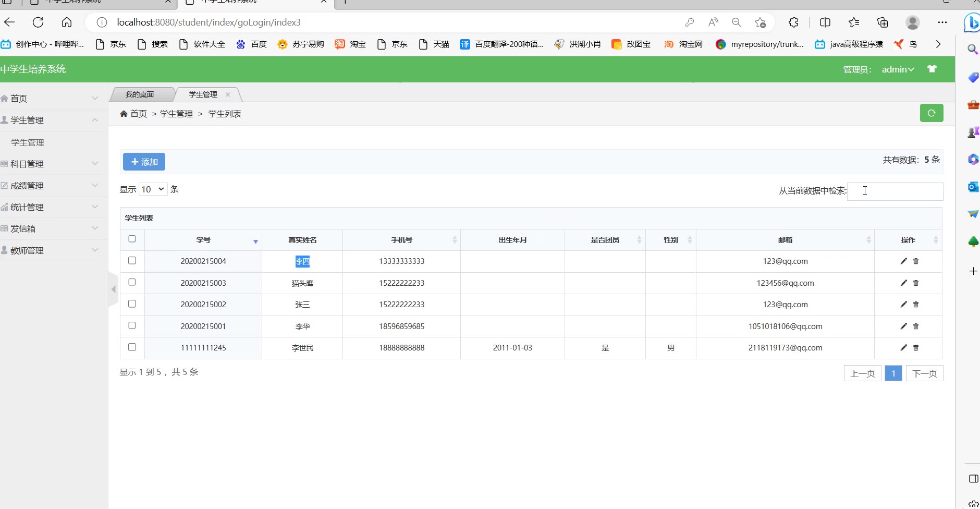Open browser extensions puzzle icon
The height and width of the screenshot is (509, 980).
(x=793, y=22)
